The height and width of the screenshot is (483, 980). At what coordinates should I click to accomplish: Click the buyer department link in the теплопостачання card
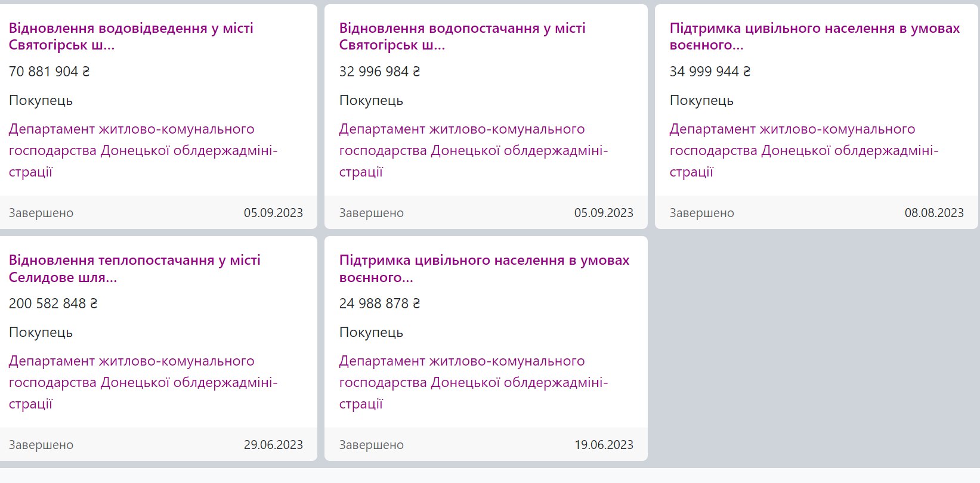click(x=143, y=382)
